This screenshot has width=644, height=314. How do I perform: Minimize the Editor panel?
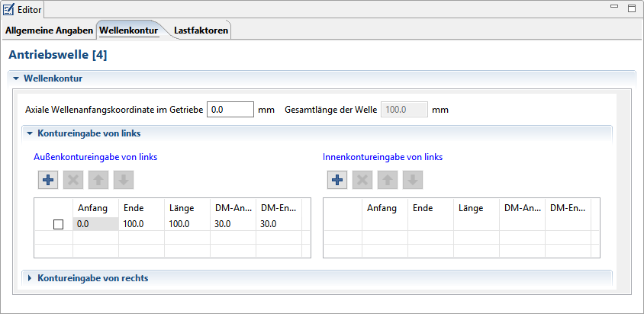click(614, 8)
